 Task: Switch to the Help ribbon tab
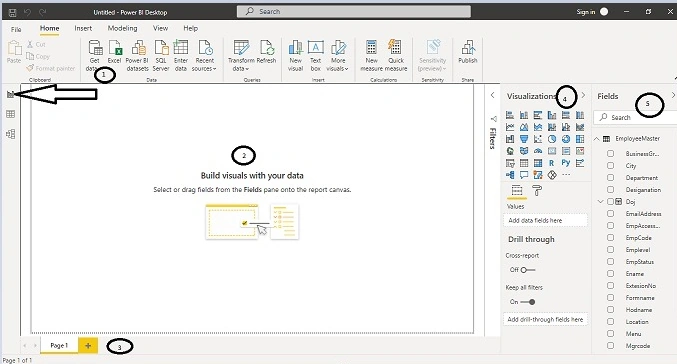click(190, 28)
